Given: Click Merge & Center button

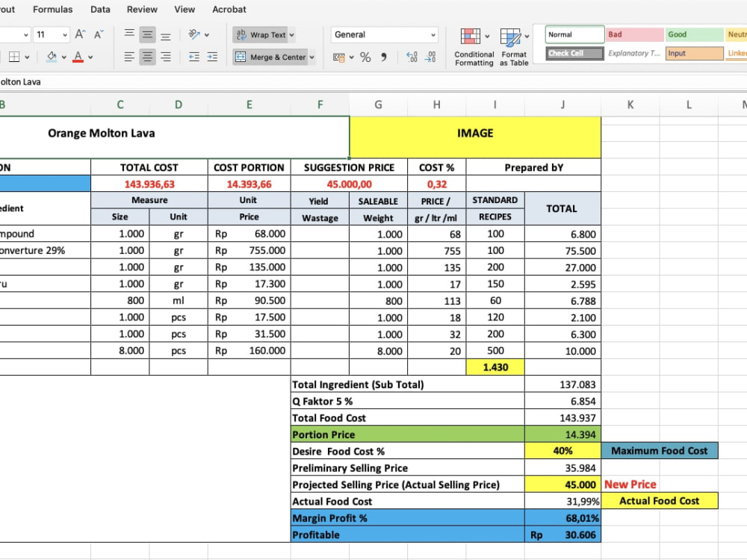Looking at the screenshot, I should click(x=270, y=57).
